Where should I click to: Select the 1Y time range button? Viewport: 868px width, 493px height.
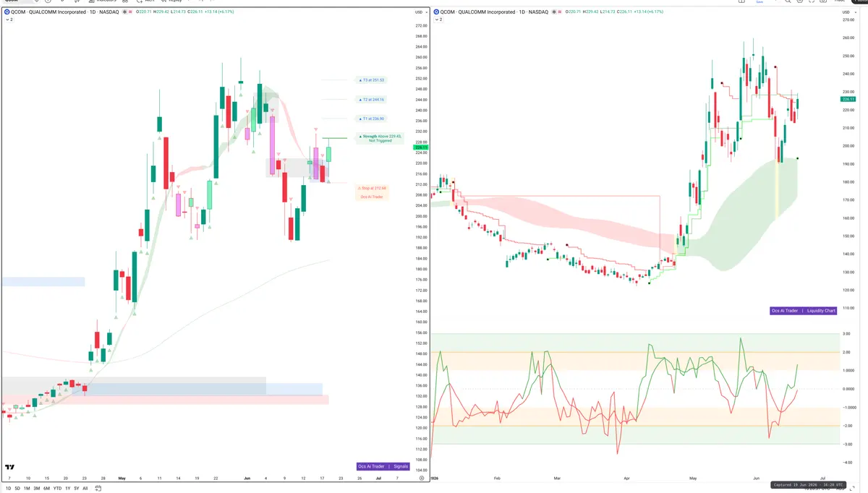click(68, 489)
